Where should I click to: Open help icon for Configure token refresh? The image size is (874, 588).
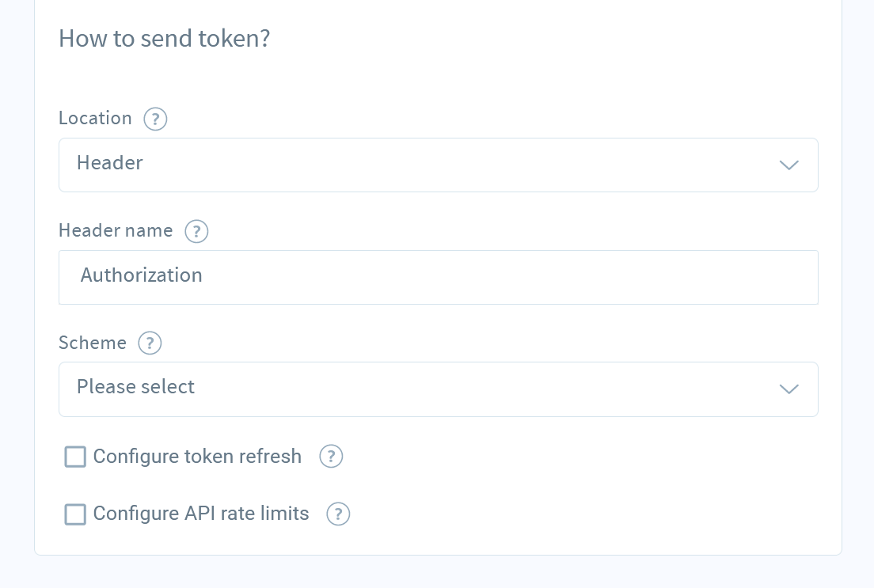tap(331, 457)
